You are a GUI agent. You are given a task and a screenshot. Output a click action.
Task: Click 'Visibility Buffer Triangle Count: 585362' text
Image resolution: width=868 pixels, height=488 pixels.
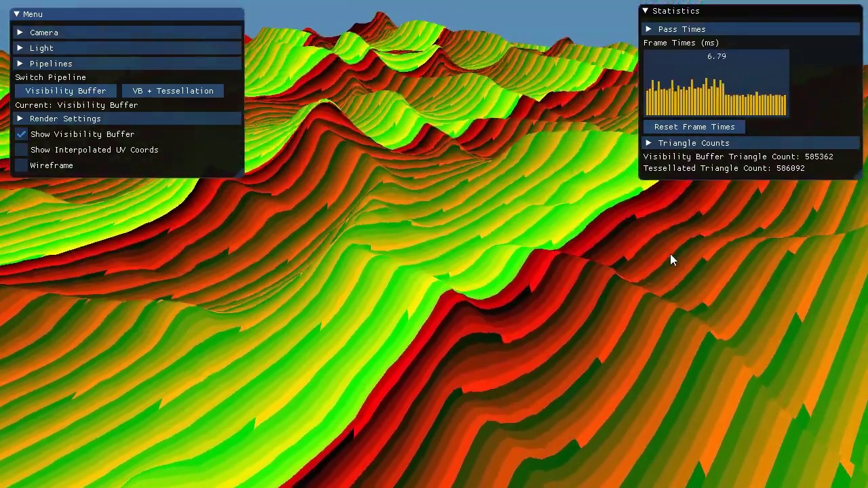pyautogui.click(x=738, y=157)
